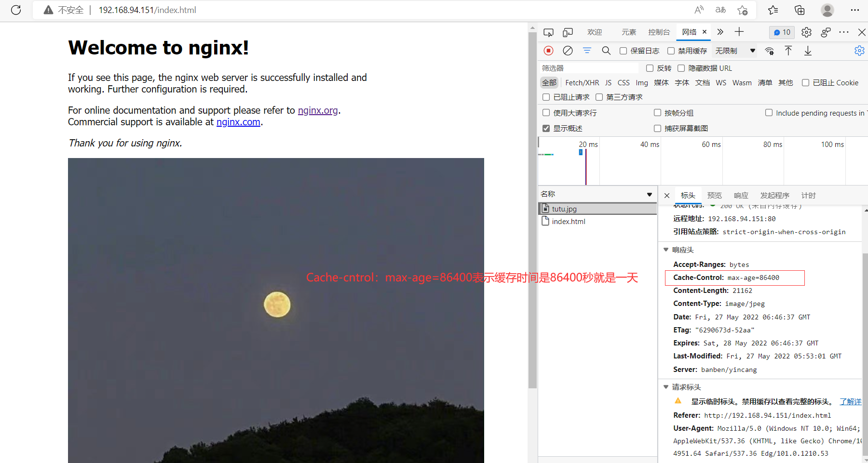
Task: Open the 了解详 learn more link
Action: pos(850,401)
